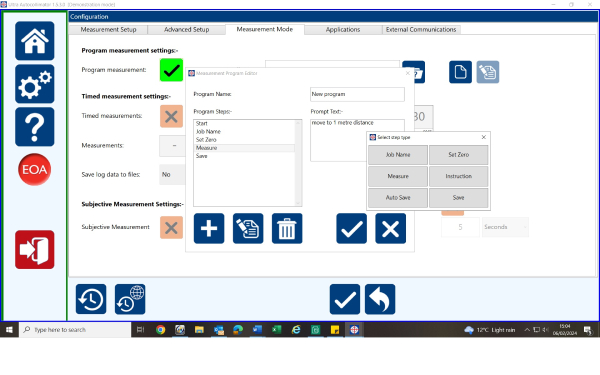600x375 pixels.
Task: Choose Auto Save step type
Action: [x=398, y=197]
